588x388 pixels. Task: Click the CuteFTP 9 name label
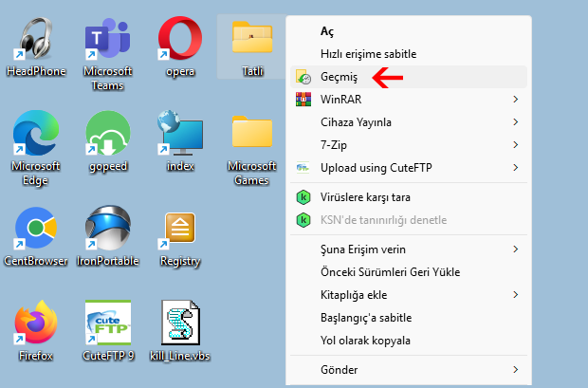pyautogui.click(x=108, y=356)
